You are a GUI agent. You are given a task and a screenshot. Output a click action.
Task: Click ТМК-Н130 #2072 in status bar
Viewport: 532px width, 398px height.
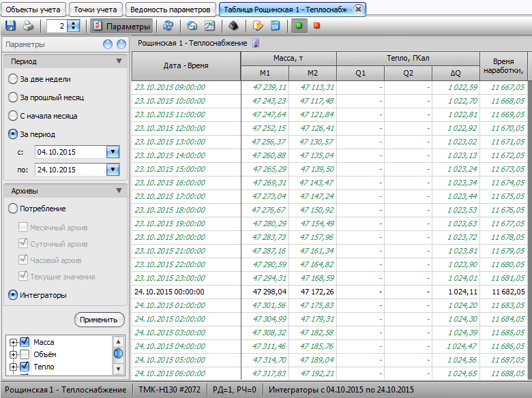tap(170, 390)
